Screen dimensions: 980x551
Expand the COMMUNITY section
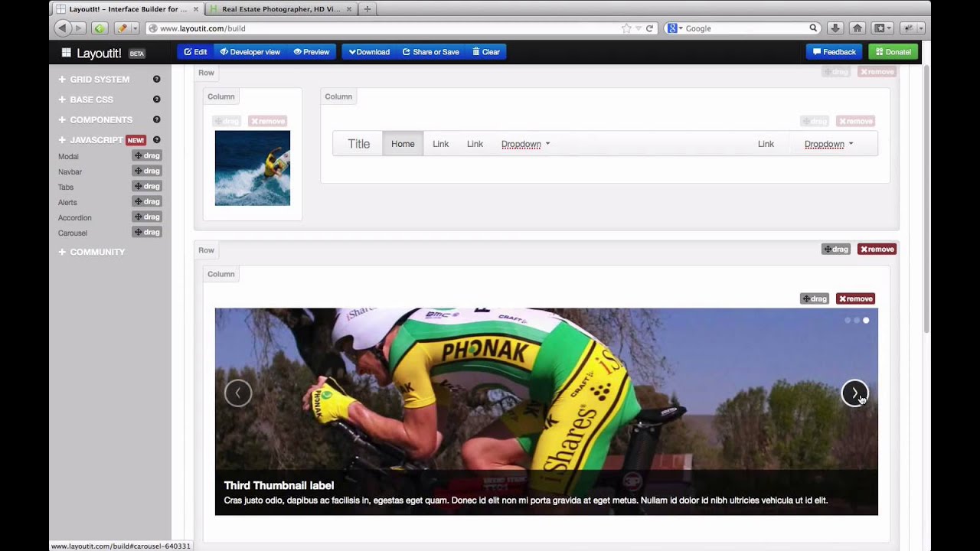pos(91,252)
